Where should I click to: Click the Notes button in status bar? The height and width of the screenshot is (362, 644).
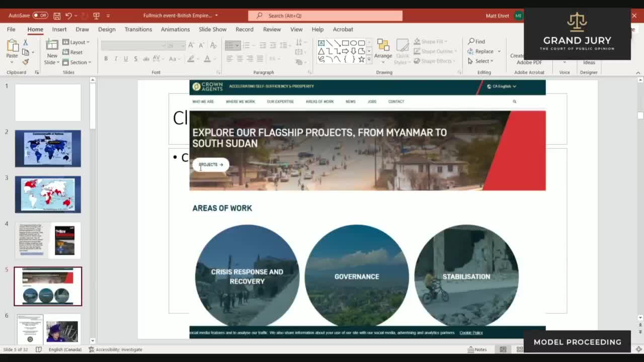[x=477, y=349]
